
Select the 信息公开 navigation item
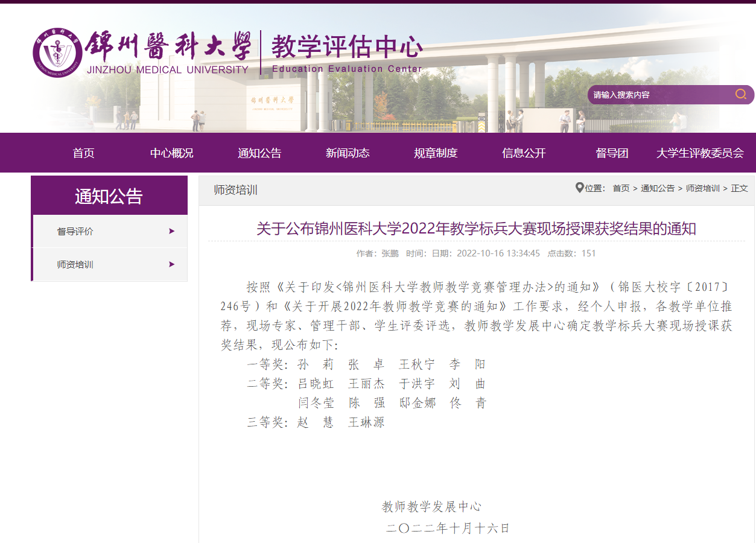point(524,153)
